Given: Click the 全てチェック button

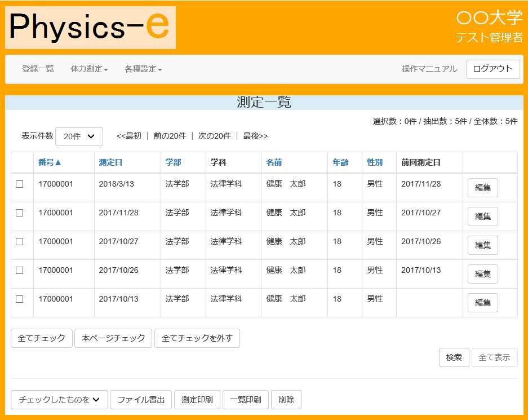Looking at the screenshot, I should pos(42,338).
